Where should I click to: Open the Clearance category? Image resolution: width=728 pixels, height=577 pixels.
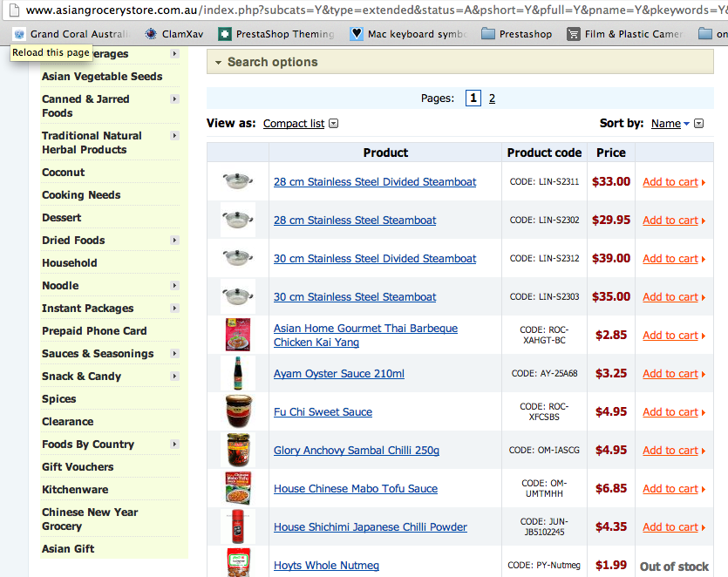(68, 422)
